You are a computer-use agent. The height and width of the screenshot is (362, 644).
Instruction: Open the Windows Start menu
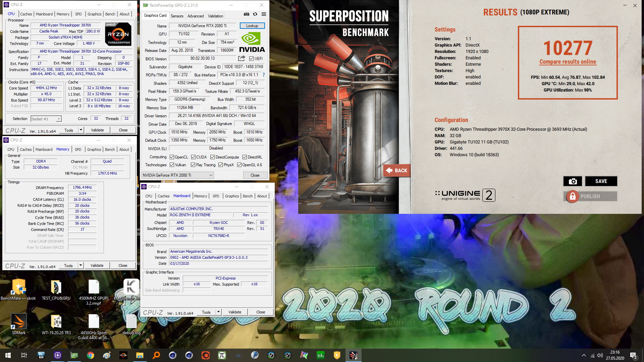coord(8,355)
